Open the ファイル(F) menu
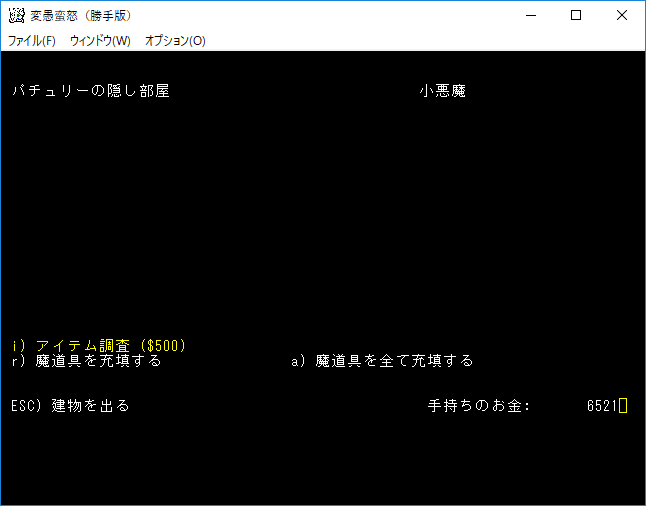646x506 pixels. (x=32, y=41)
